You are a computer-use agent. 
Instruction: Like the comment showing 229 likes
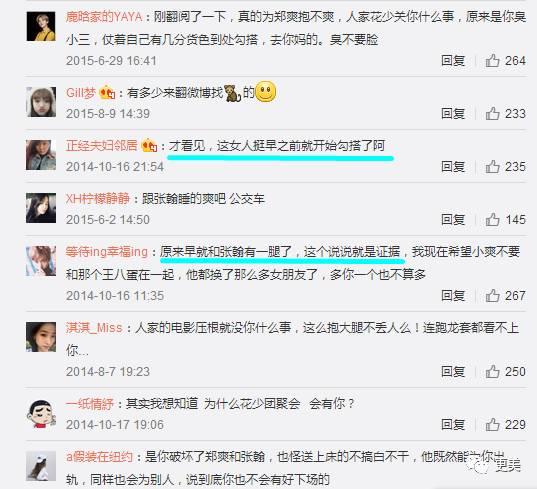click(492, 425)
